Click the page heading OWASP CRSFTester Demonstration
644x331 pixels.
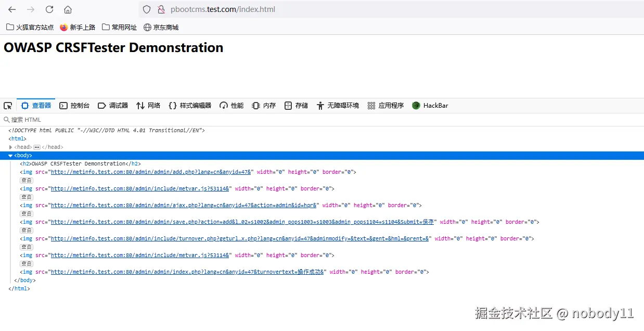[113, 47]
